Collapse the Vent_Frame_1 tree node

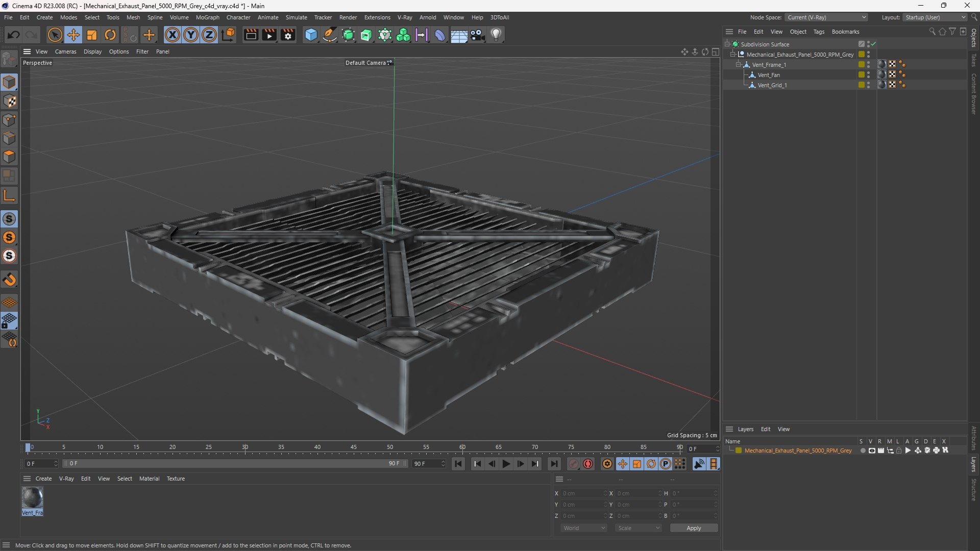[x=738, y=65]
